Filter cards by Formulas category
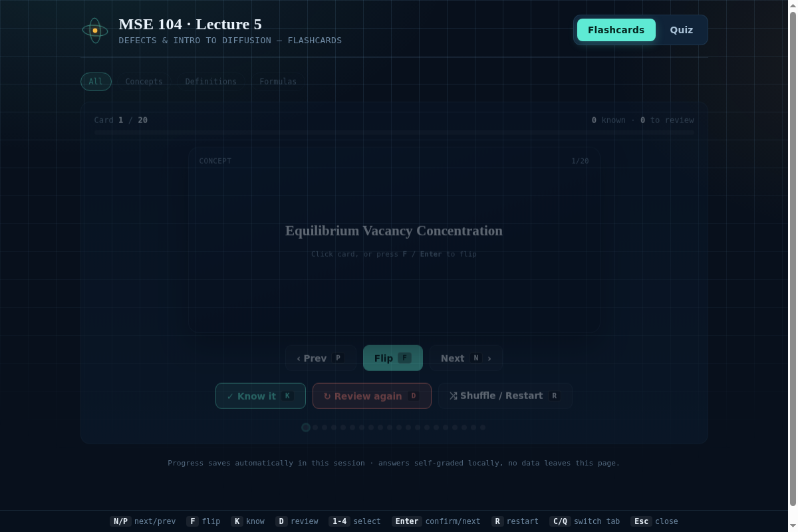The image size is (798, 532). click(x=278, y=82)
